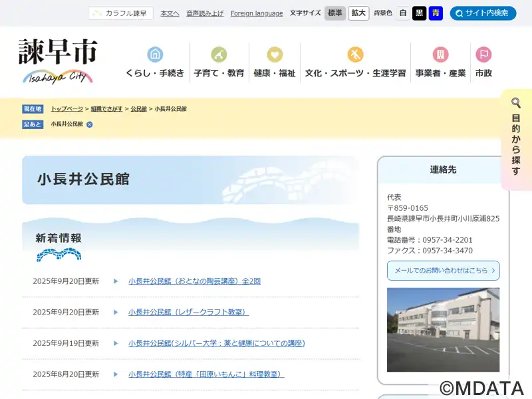Open the Foreign language selection
Screen dimensions: 532x399
point(257,13)
